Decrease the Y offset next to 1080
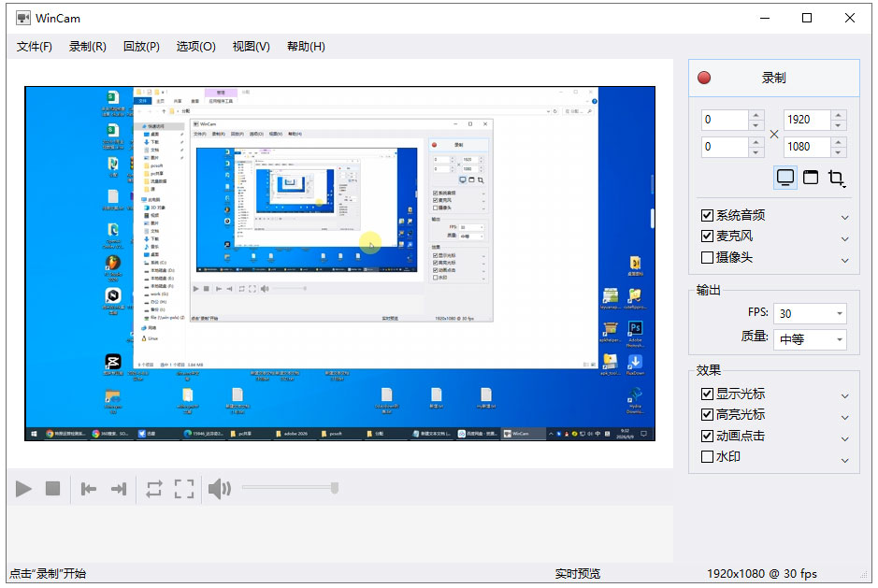 coord(756,152)
